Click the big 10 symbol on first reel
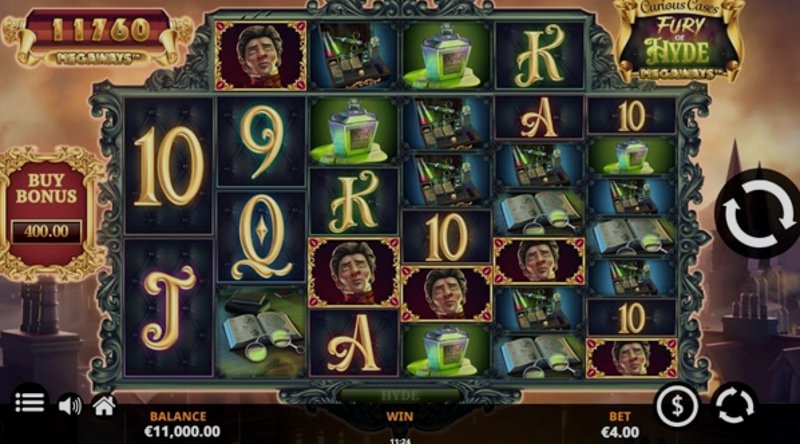The width and height of the screenshot is (800, 444). tap(168, 166)
